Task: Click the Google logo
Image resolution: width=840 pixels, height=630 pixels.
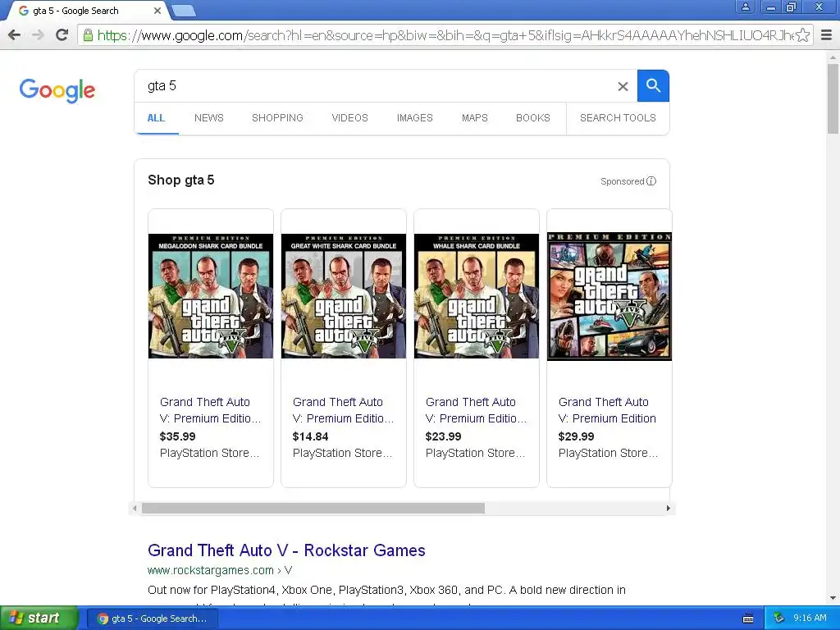Action: click(57, 90)
